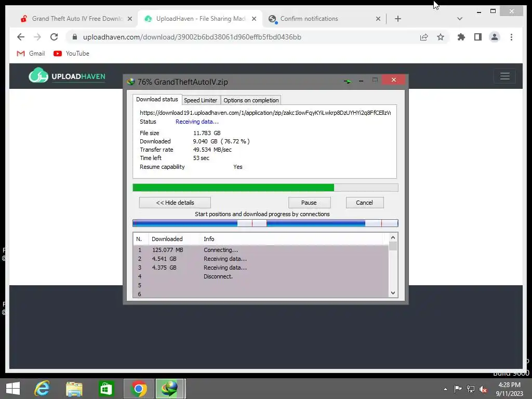Image resolution: width=532 pixels, height=399 pixels.
Task: Switch to UploadHaven File Sharing tab
Action: coord(201,19)
